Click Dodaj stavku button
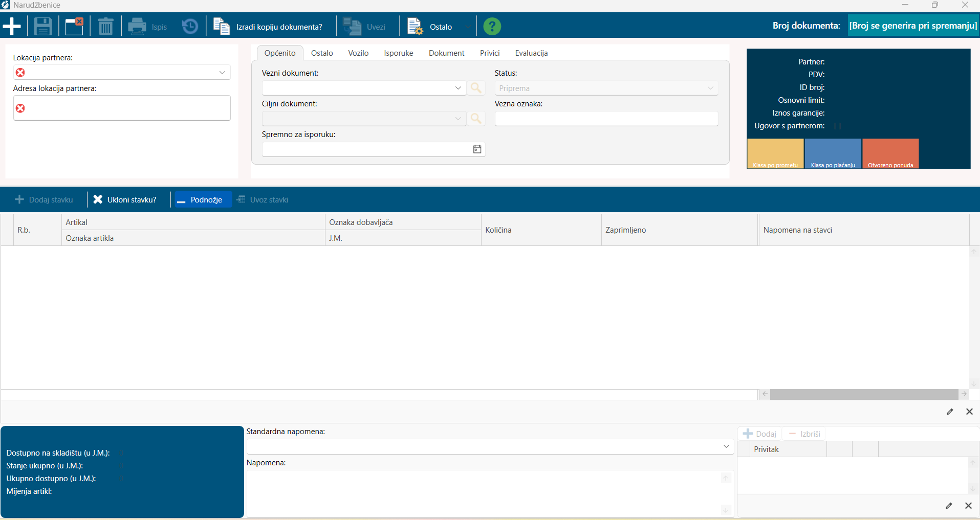The width and height of the screenshot is (980, 520). [44, 199]
